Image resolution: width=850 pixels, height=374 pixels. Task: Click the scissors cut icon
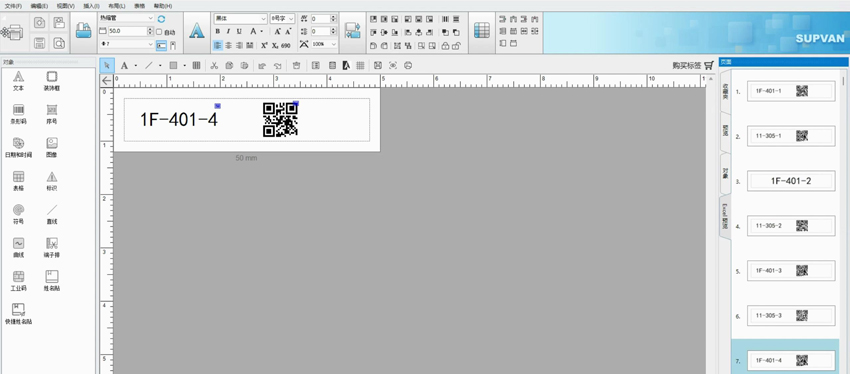(x=214, y=66)
